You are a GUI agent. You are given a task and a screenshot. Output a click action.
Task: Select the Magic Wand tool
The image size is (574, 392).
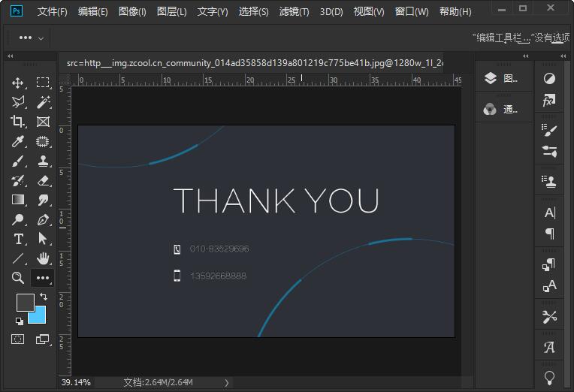(x=43, y=102)
